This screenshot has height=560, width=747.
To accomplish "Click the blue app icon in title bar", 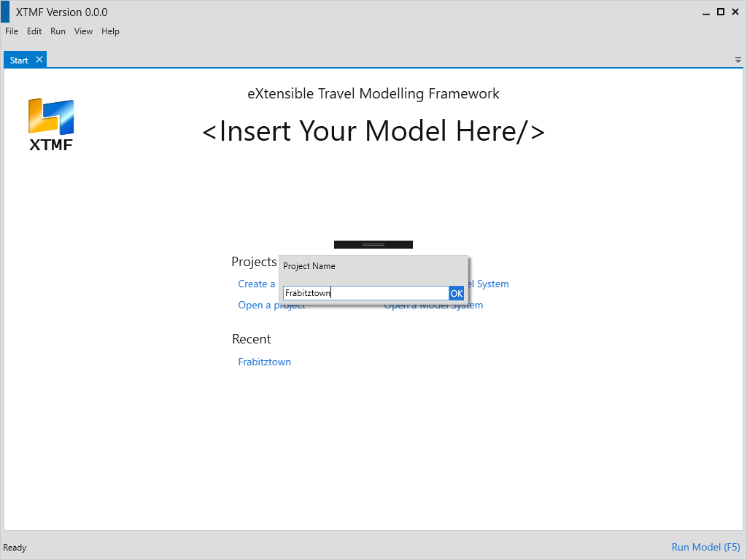I will coord(5,12).
